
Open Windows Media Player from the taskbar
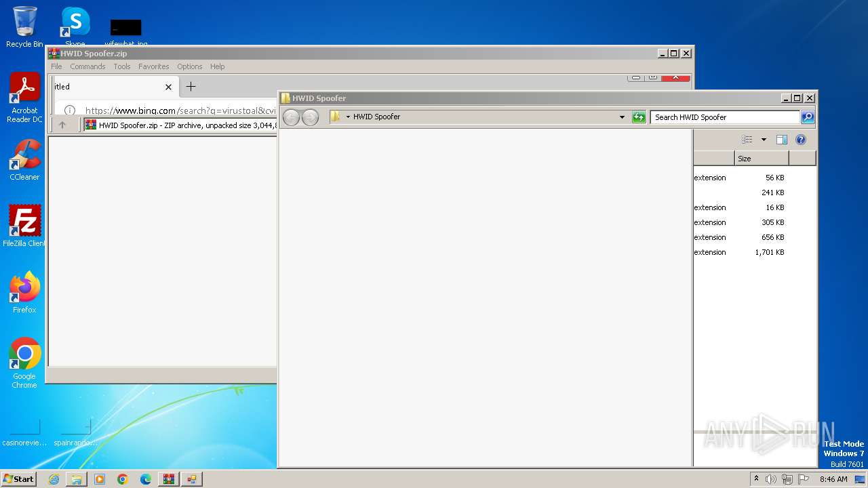[x=100, y=479]
